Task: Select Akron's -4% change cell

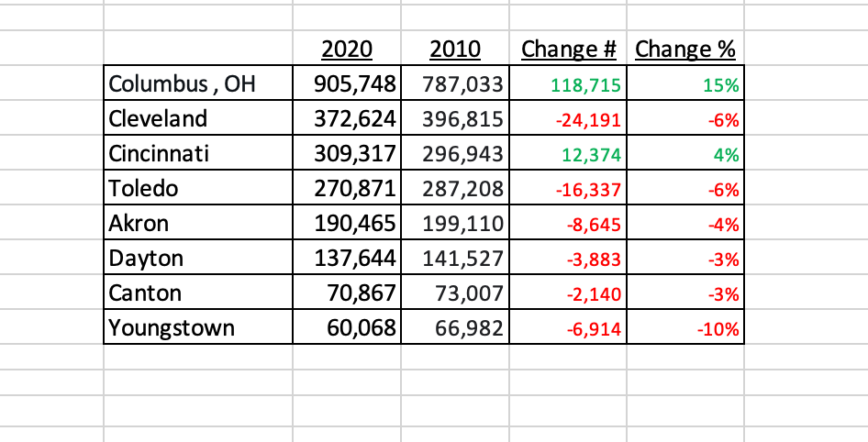Action: click(x=686, y=223)
